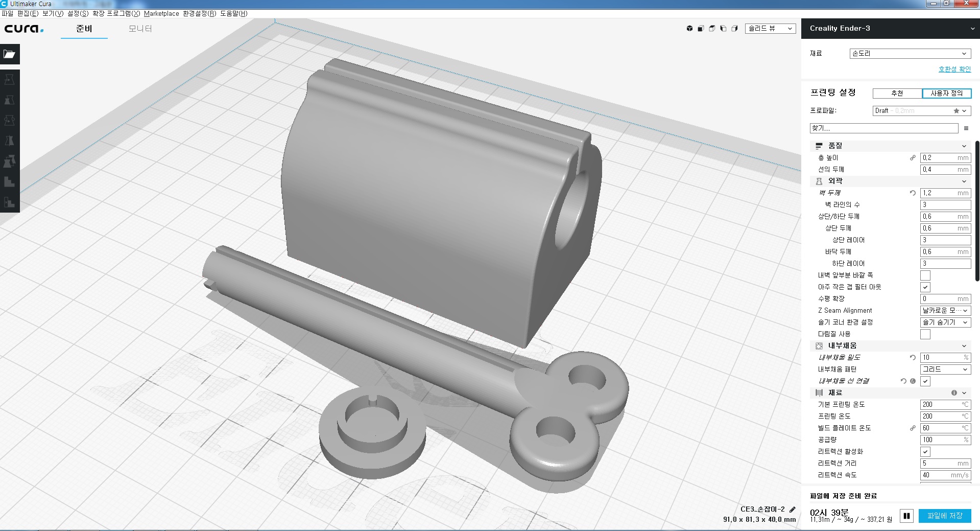Image resolution: width=980 pixels, height=531 pixels.
Task: Toggle 내부채움 선 연결 checkbox
Action: pyautogui.click(x=925, y=381)
